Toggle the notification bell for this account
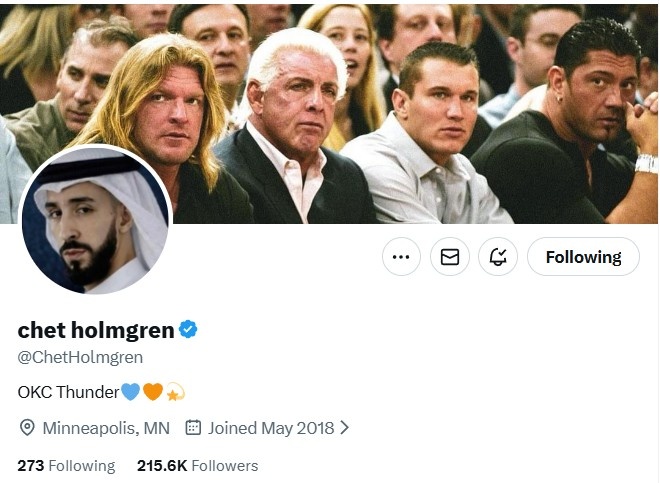The width and height of the screenshot is (660, 483). 498,257
